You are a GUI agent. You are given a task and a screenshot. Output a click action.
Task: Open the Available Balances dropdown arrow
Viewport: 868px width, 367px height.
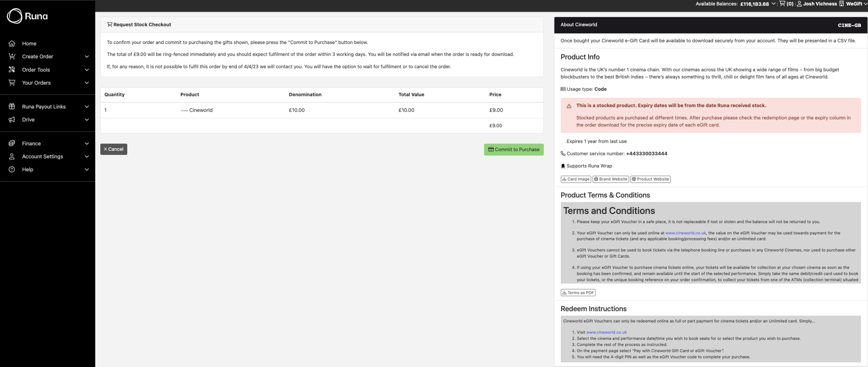coord(773,4)
